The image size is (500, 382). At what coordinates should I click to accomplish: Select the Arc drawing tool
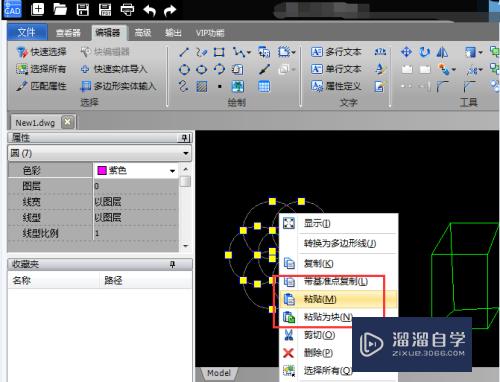tap(219, 69)
